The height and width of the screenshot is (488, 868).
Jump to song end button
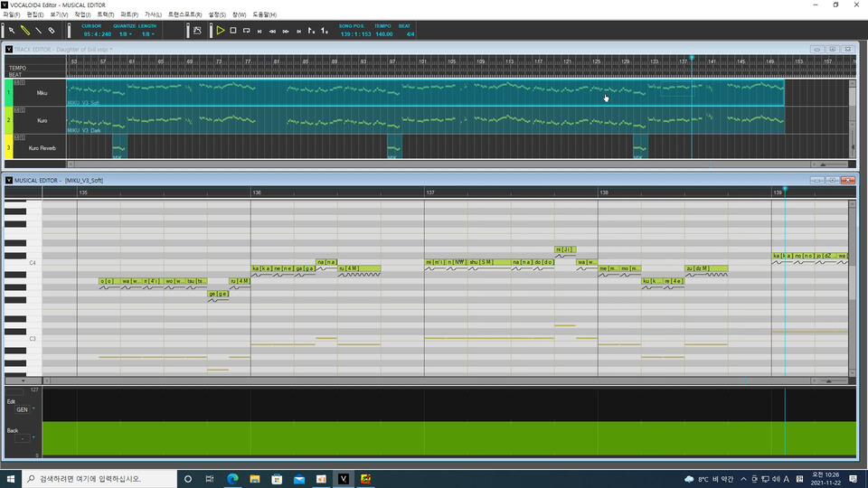pyautogui.click(x=299, y=32)
